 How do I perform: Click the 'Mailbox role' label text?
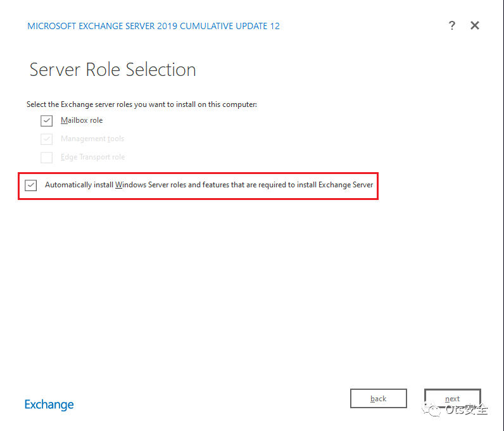[x=82, y=120]
